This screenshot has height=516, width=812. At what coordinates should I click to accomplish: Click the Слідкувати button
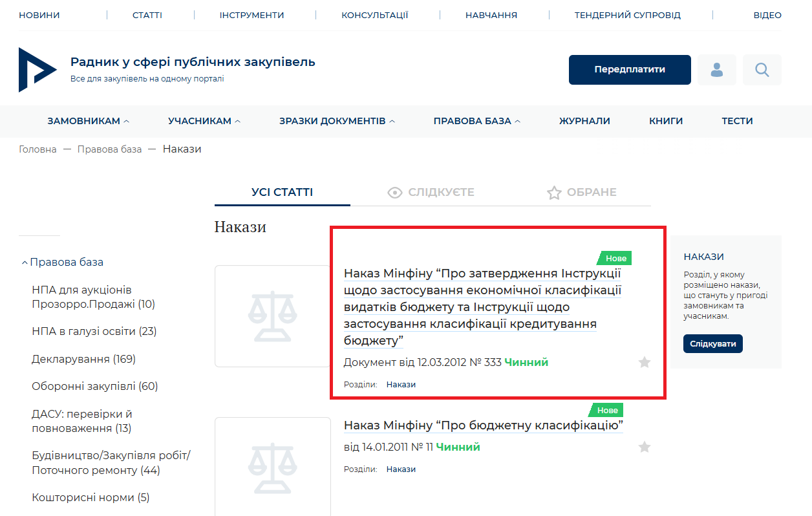(x=712, y=343)
